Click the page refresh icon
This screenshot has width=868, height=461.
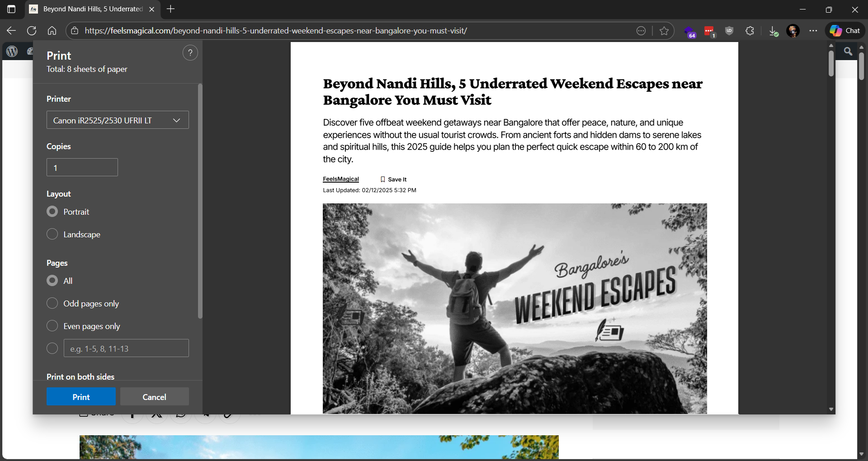pyautogui.click(x=32, y=31)
